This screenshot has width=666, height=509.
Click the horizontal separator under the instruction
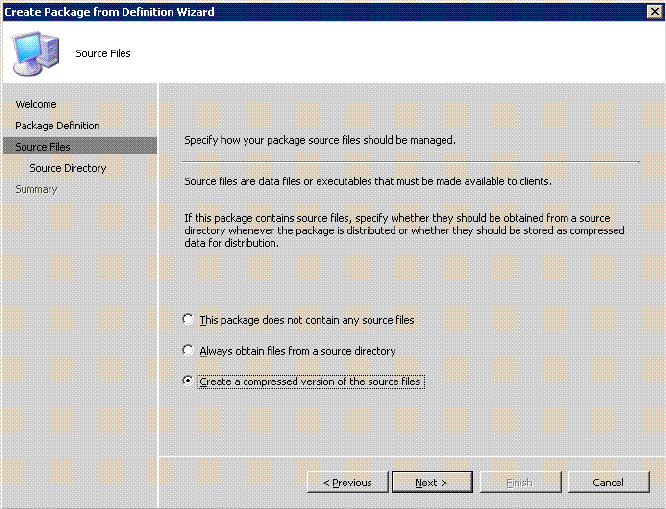pyautogui.click(x=410, y=161)
